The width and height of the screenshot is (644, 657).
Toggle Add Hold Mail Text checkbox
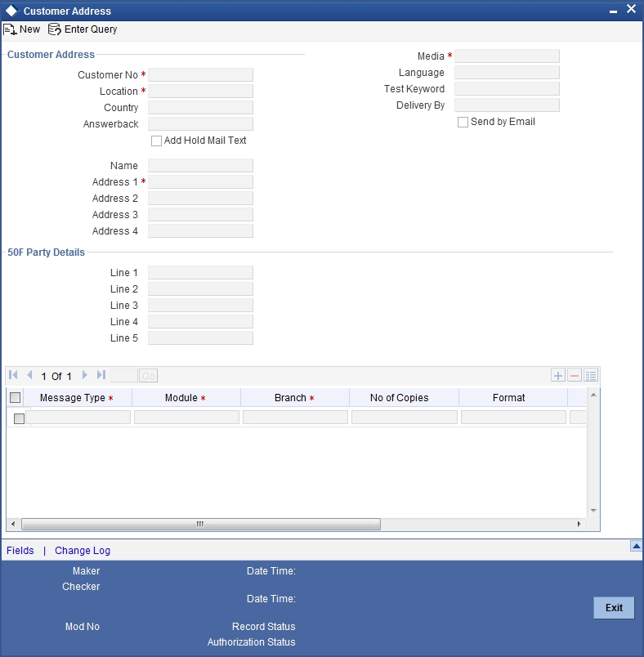click(x=156, y=141)
